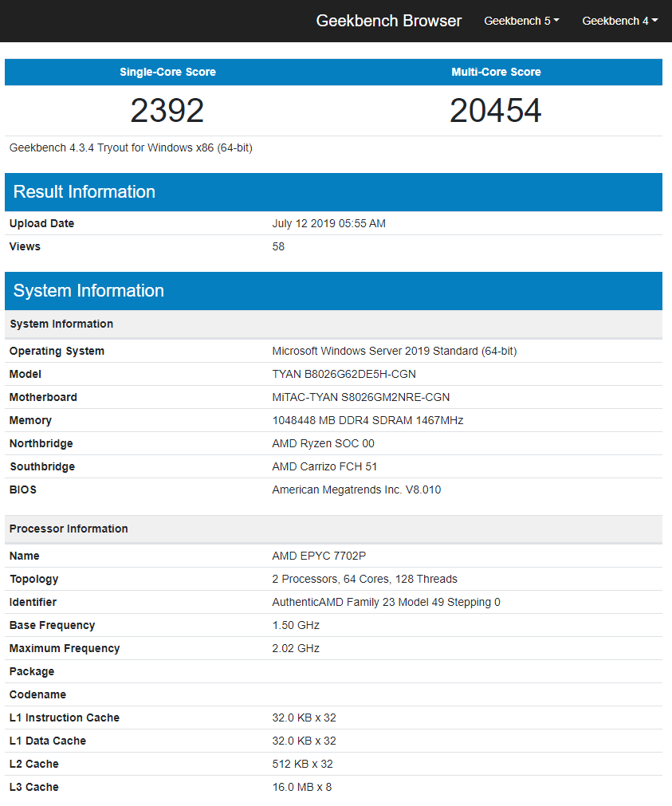Click the Package label
Screen dimensions: 672x806
(31, 672)
